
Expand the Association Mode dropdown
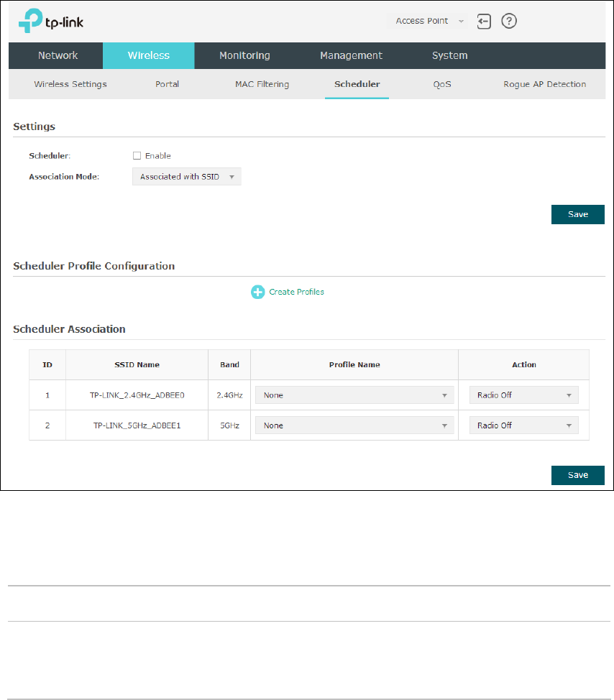pyautogui.click(x=187, y=177)
